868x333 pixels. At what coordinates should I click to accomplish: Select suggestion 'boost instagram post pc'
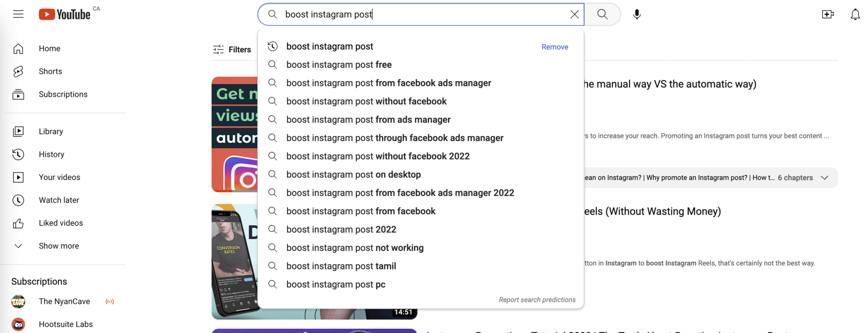(x=420, y=284)
